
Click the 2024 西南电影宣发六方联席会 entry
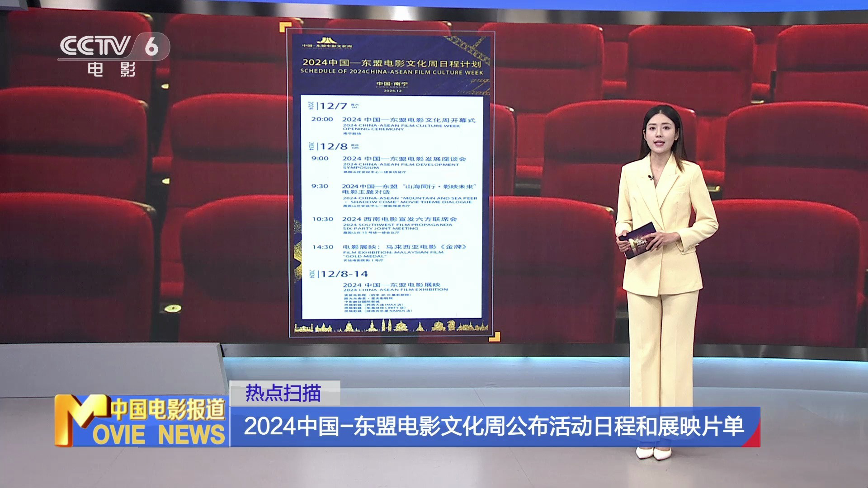click(400, 219)
